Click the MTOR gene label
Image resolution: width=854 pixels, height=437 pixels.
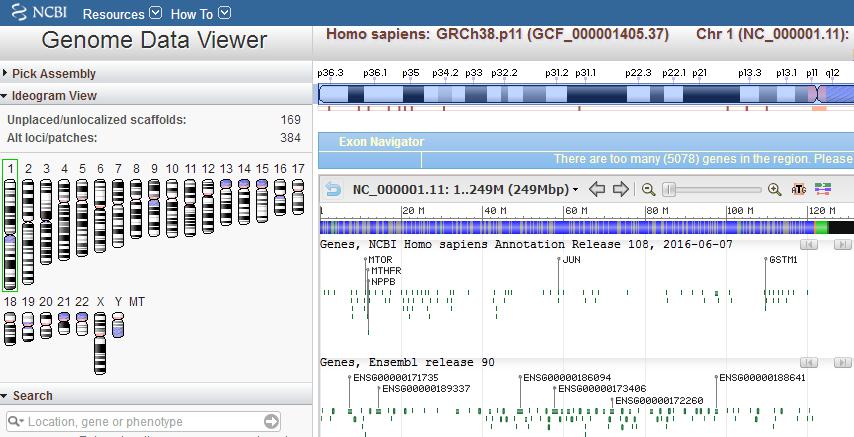pos(380,260)
